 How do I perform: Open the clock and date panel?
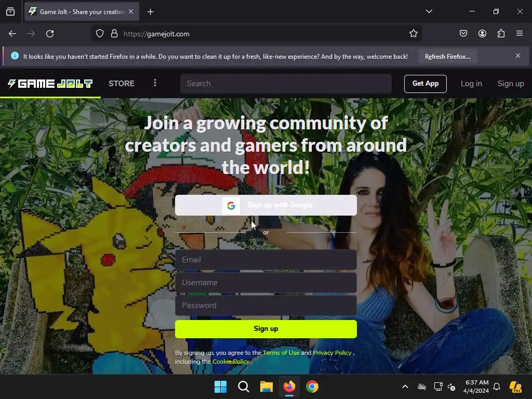476,387
